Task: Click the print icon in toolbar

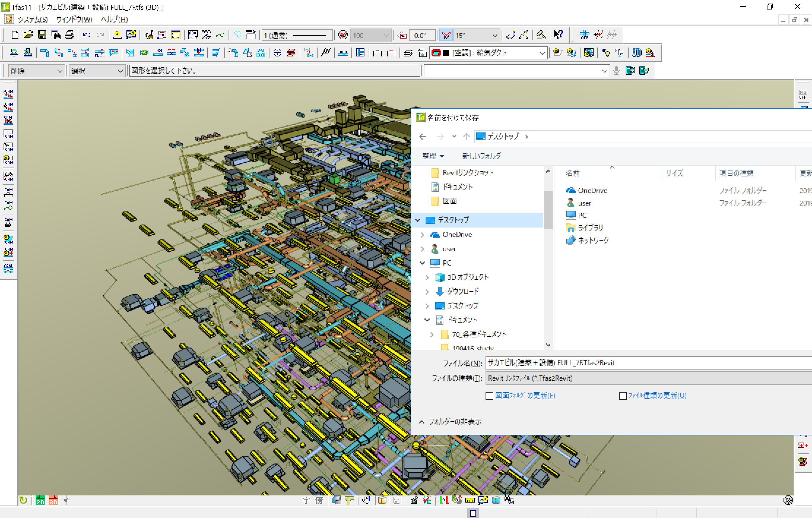Action: click(x=69, y=35)
